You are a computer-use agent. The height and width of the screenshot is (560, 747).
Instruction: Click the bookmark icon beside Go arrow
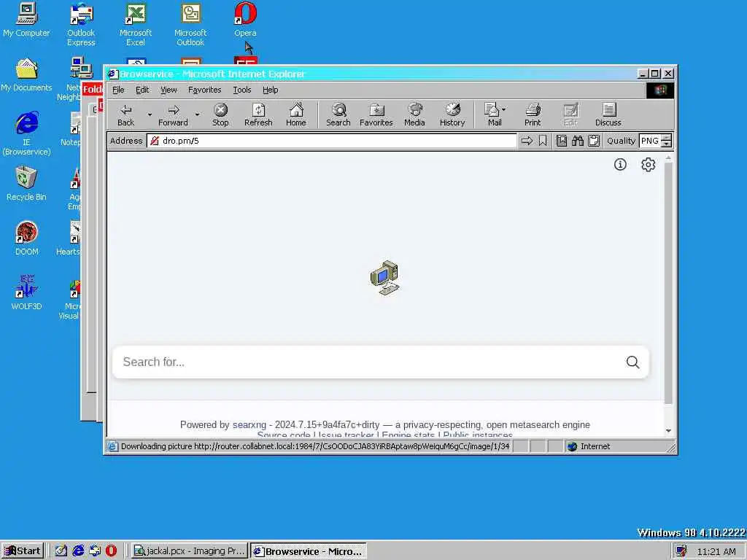543,141
